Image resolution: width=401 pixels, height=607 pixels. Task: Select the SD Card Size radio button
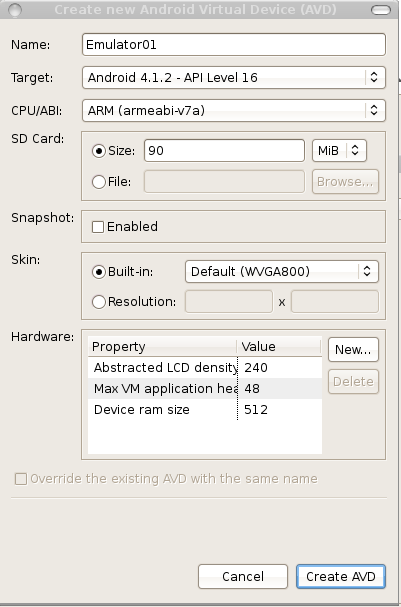click(99, 151)
